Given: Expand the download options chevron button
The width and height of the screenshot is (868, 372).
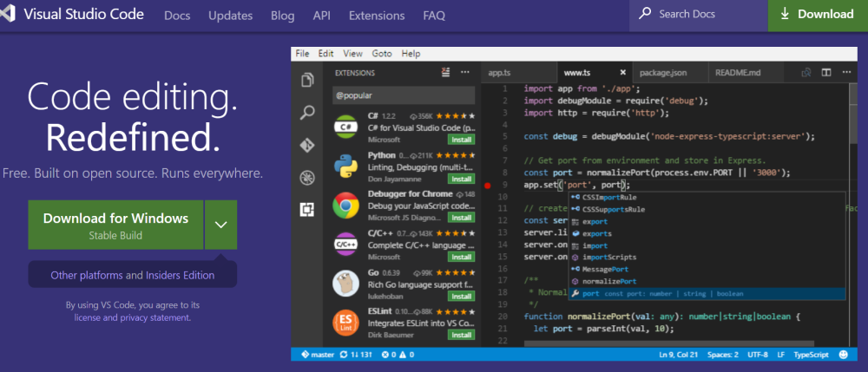Looking at the screenshot, I should pyautogui.click(x=220, y=225).
